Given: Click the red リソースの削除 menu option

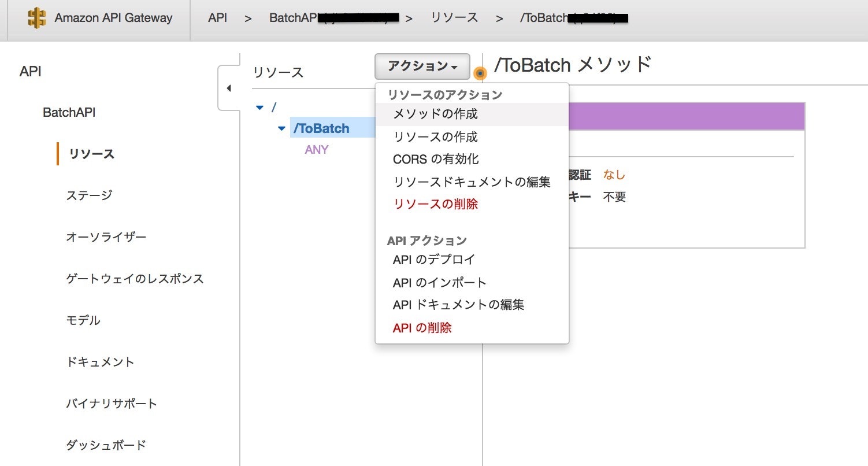Looking at the screenshot, I should [472, 204].
